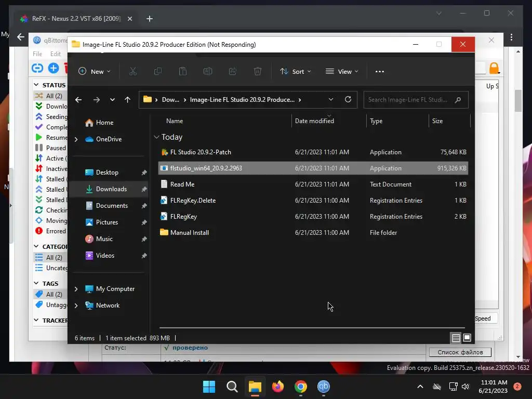
Task: Refresh the current folder view
Action: (348, 99)
